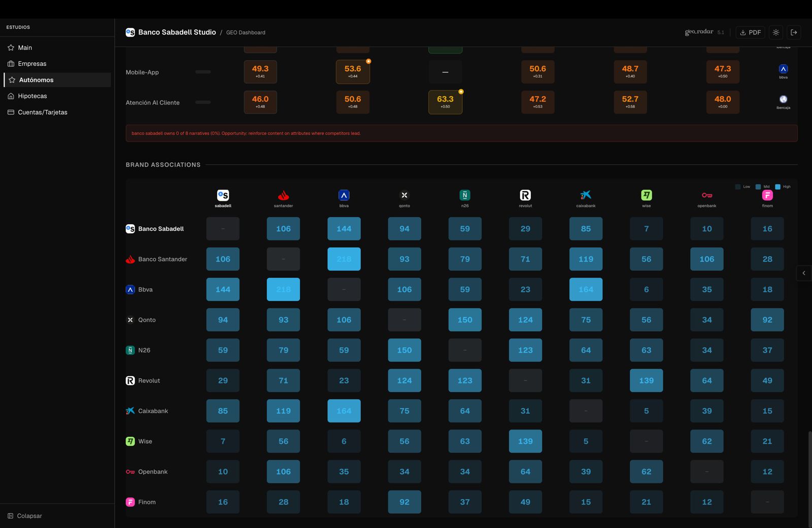The height and width of the screenshot is (528, 812).
Task: Go to Cuentas/Tarjetas in sidebar
Action: [42, 112]
